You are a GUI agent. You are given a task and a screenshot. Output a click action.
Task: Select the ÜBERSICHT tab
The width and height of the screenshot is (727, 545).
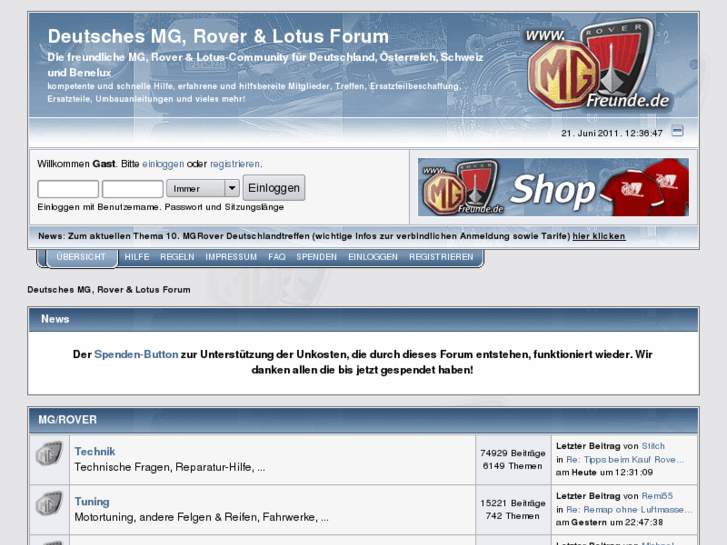[82, 257]
